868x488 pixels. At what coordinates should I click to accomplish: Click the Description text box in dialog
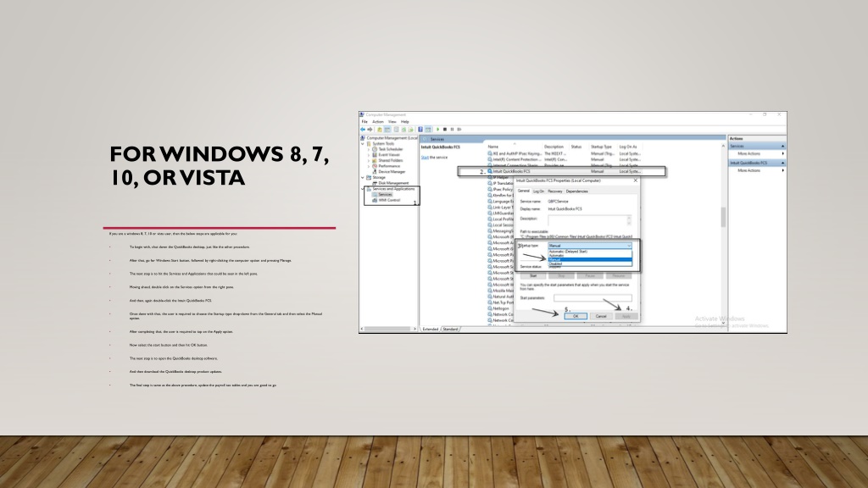point(590,220)
